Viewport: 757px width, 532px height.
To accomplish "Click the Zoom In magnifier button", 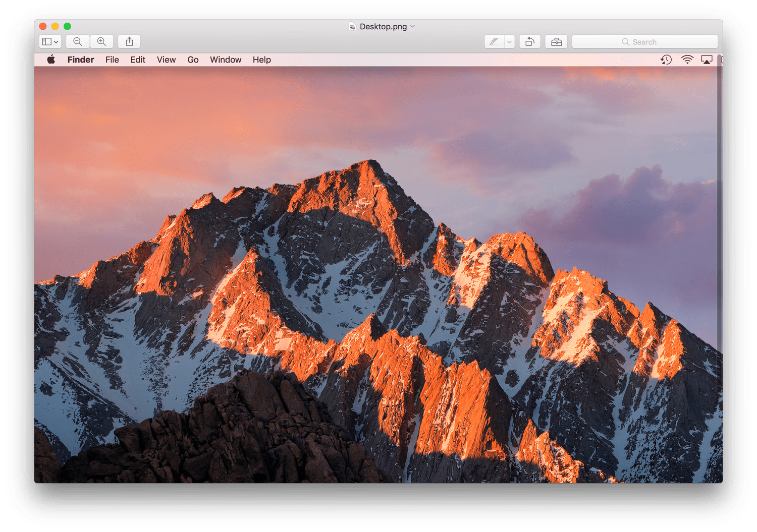I will [x=101, y=42].
